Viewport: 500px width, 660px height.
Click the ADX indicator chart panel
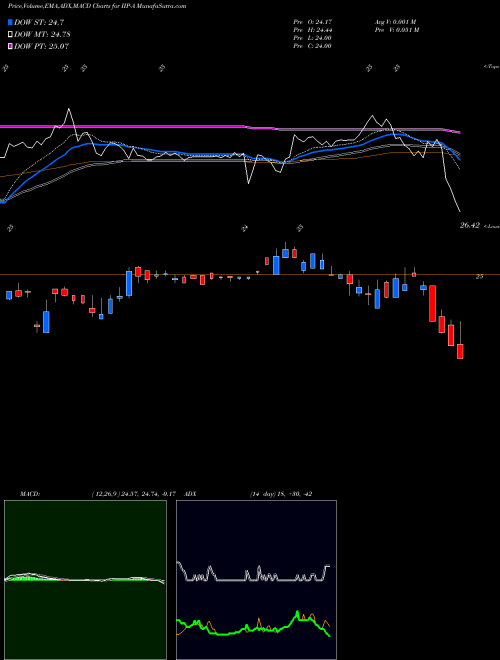click(256, 580)
